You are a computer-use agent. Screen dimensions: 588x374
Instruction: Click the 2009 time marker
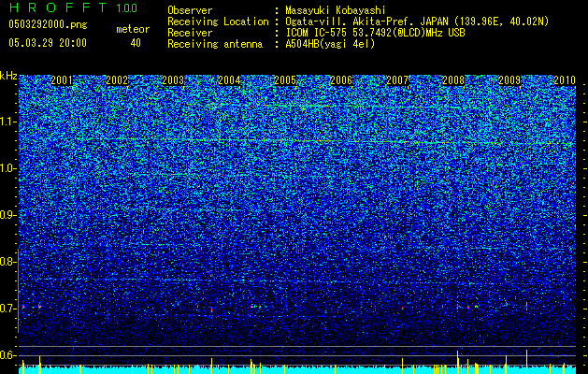(509, 80)
